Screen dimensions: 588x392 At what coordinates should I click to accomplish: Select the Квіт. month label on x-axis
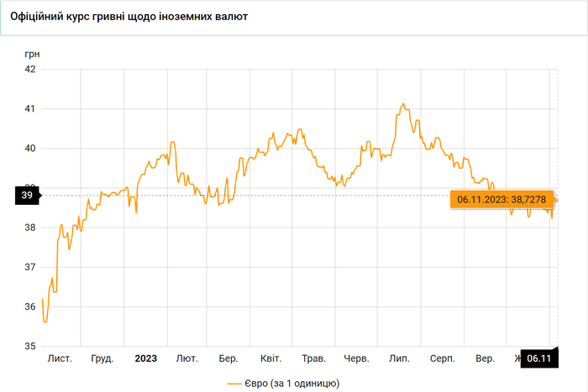pyautogui.click(x=270, y=358)
